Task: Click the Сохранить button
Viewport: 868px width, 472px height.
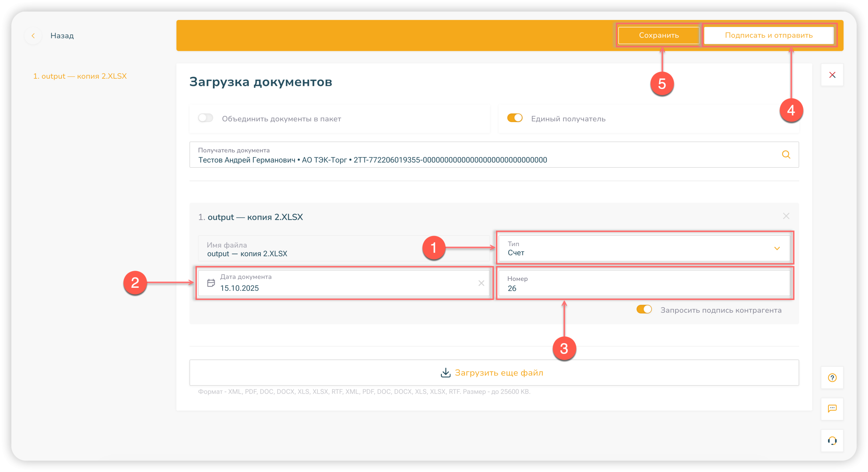Action: click(x=659, y=35)
